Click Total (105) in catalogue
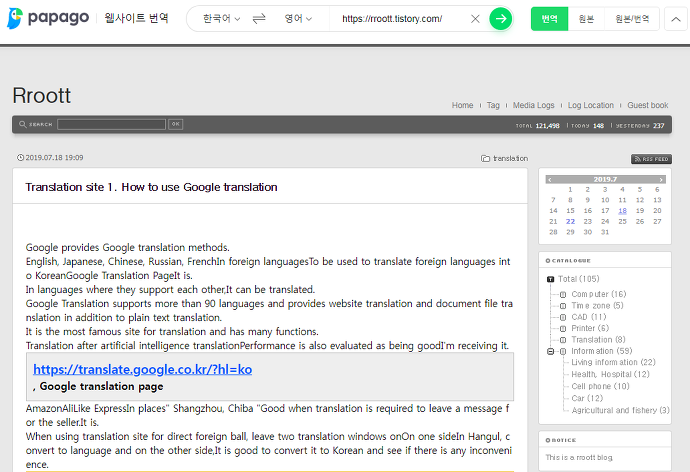The height and width of the screenshot is (472, 690). point(578,279)
